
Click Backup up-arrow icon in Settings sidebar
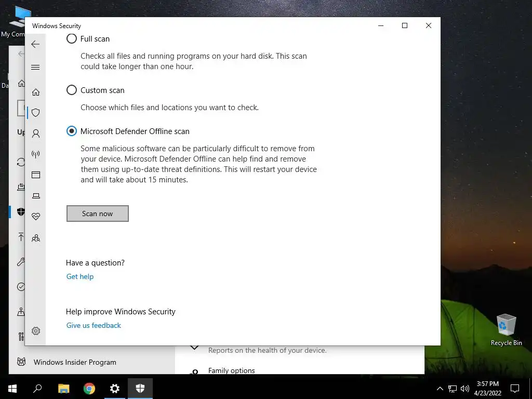pos(21,237)
